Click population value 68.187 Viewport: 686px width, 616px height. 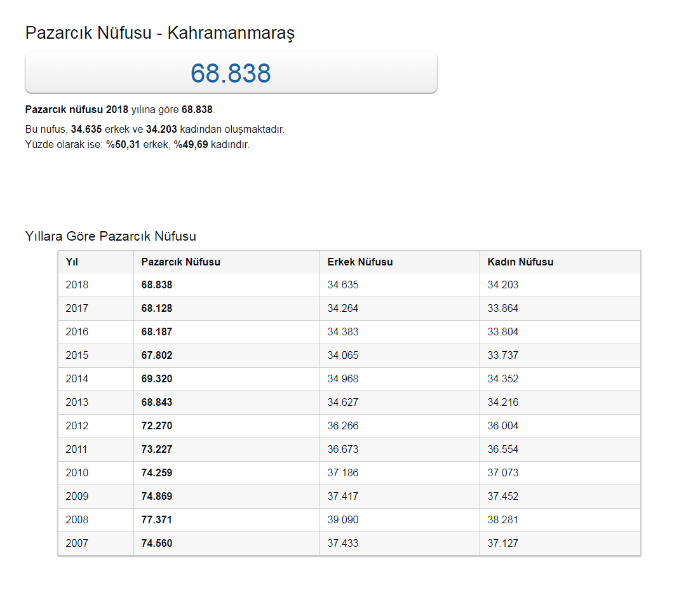point(157,332)
